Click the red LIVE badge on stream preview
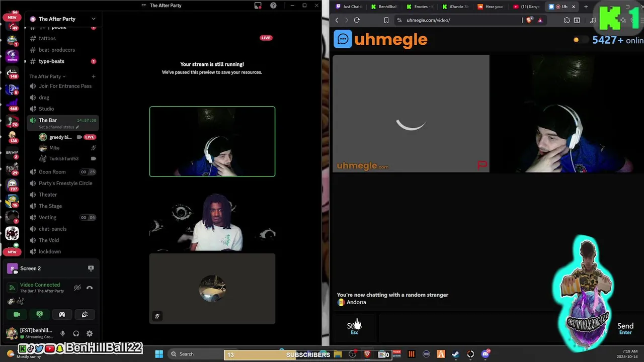The height and width of the screenshot is (362, 644). pyautogui.click(x=266, y=38)
